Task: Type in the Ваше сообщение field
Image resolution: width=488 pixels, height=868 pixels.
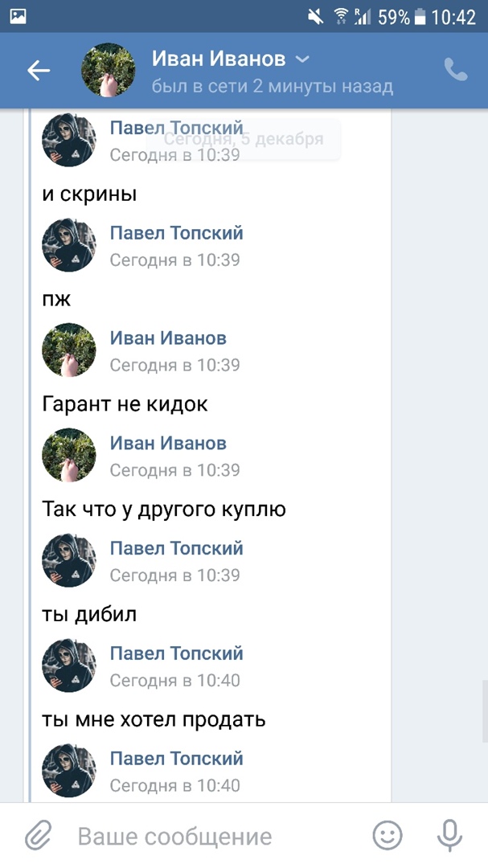Action: (x=209, y=837)
